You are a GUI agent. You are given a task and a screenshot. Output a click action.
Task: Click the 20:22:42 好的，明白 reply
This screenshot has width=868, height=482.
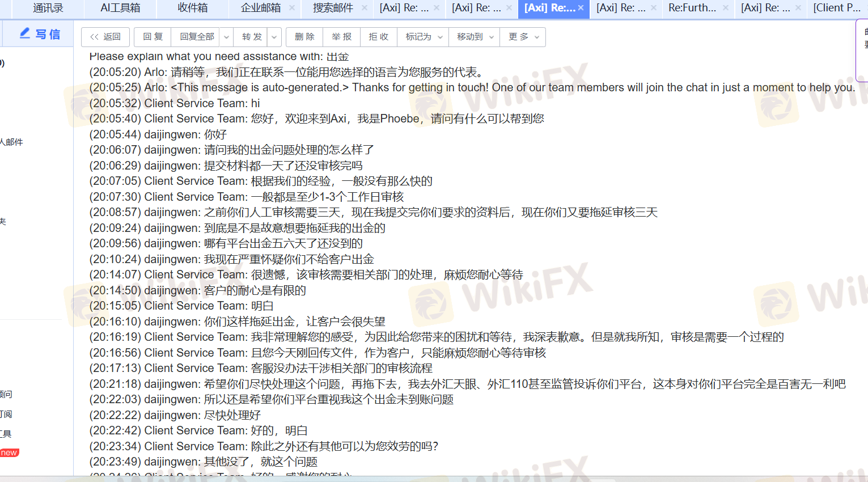click(x=198, y=430)
